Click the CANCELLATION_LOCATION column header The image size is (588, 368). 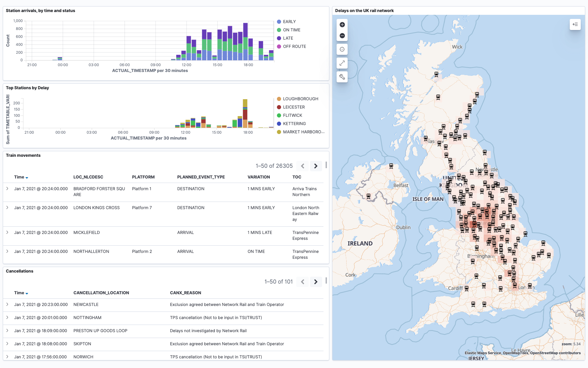click(101, 293)
